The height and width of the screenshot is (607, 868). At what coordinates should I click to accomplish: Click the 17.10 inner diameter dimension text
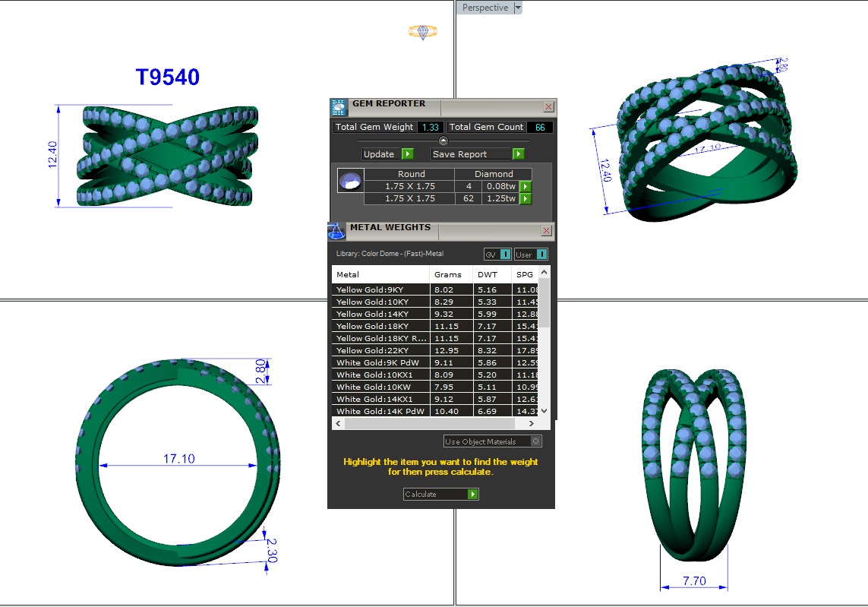point(178,459)
